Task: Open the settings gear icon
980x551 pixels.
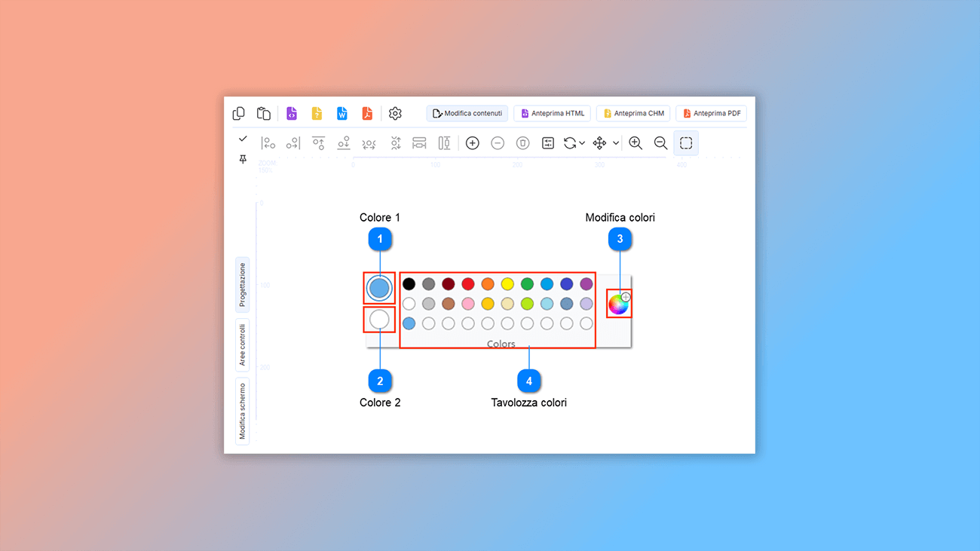Action: coord(394,113)
